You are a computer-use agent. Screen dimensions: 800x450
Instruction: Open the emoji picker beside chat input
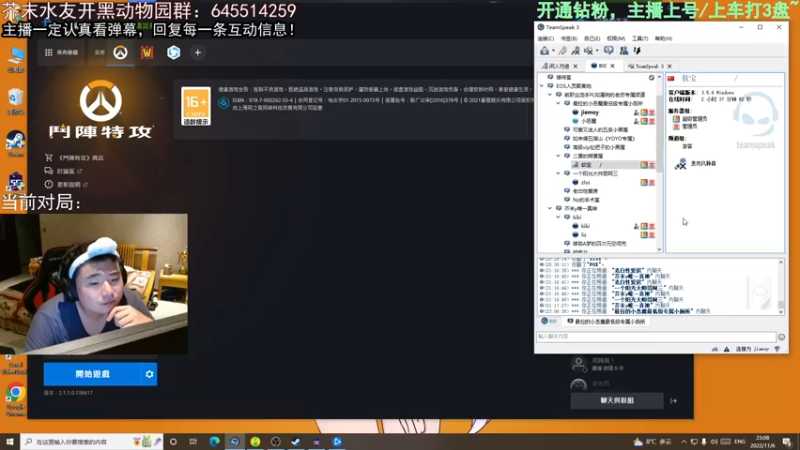pyautogui.click(x=781, y=337)
